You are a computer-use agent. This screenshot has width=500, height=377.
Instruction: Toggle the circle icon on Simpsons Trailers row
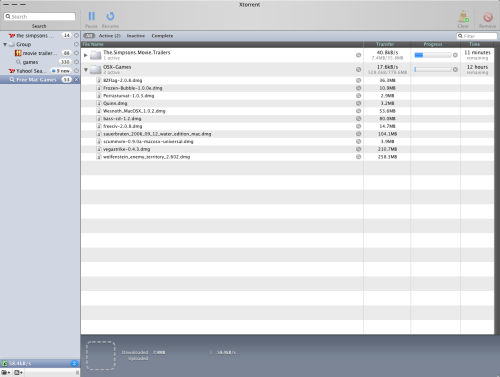click(x=358, y=55)
